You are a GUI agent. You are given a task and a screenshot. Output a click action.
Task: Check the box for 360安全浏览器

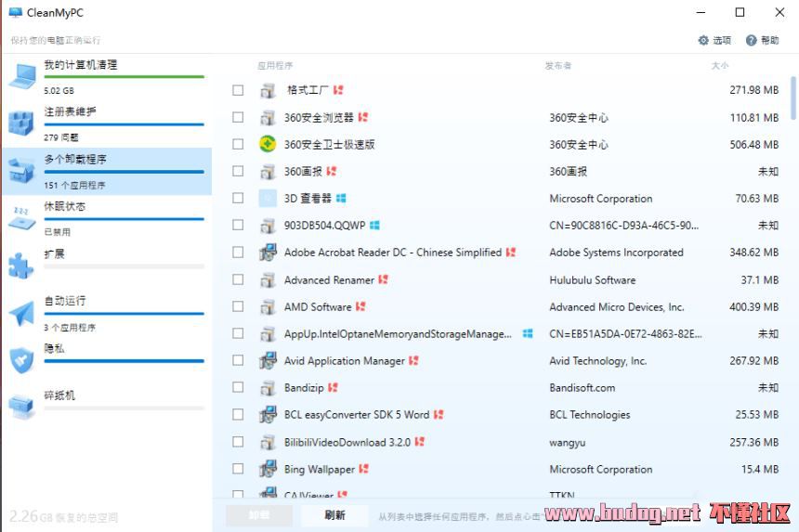click(238, 117)
